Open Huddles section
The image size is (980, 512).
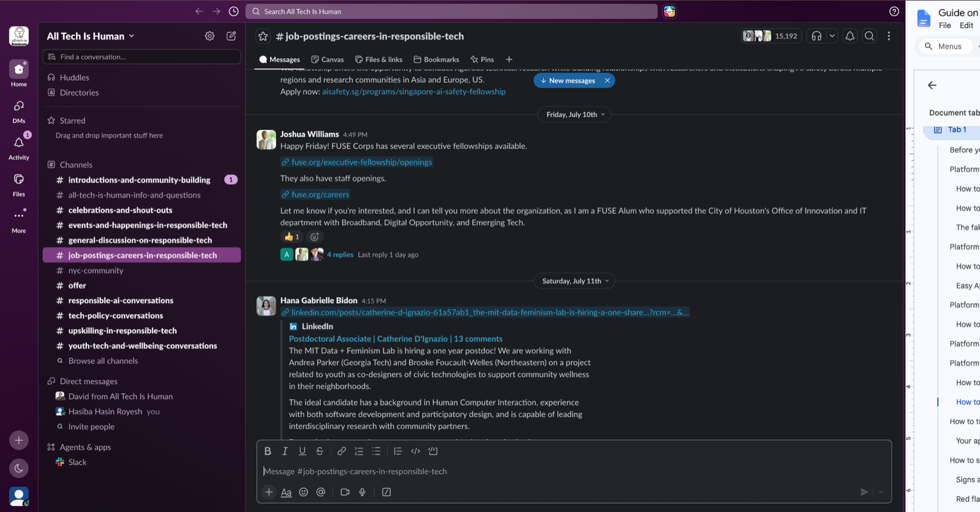tap(74, 77)
